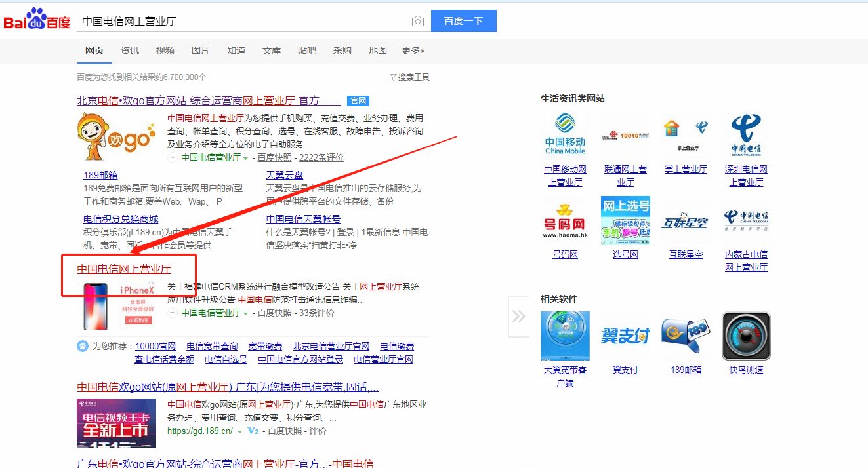The width and height of the screenshot is (868, 468).
Task: Click the 官方 badge on first result
Action: coord(357,100)
